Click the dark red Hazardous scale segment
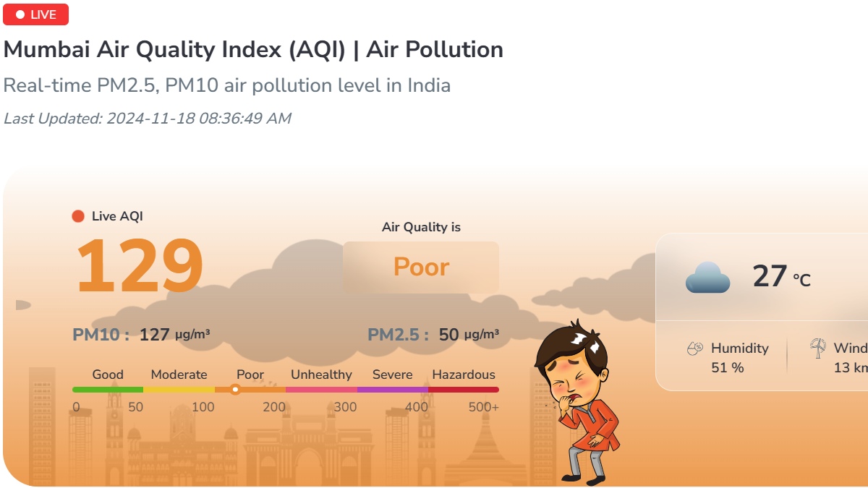The image size is (868, 488). tap(464, 390)
